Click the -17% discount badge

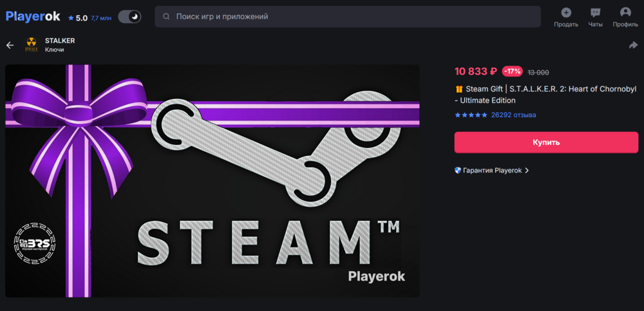pyautogui.click(x=512, y=71)
